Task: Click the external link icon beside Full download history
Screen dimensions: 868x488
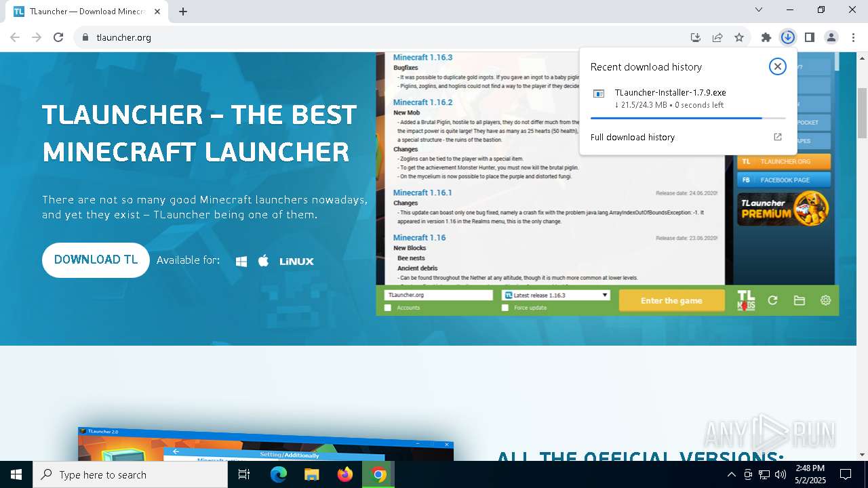Action: pos(778,137)
